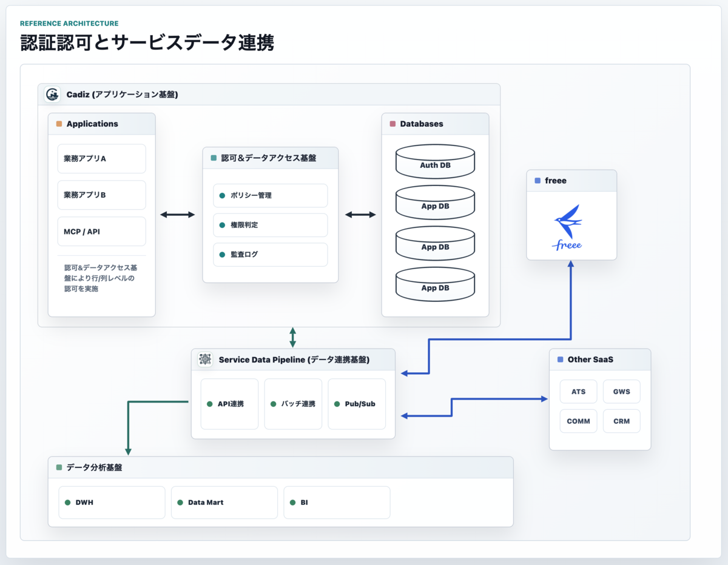The height and width of the screenshot is (565, 728).
Task: Select the 業務アプリB card
Action: click(102, 195)
